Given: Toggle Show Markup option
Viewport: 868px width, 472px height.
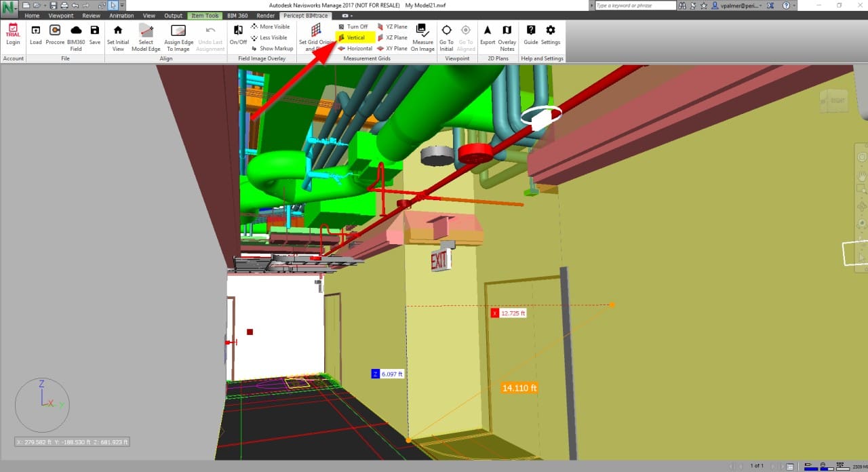Looking at the screenshot, I should click(273, 49).
